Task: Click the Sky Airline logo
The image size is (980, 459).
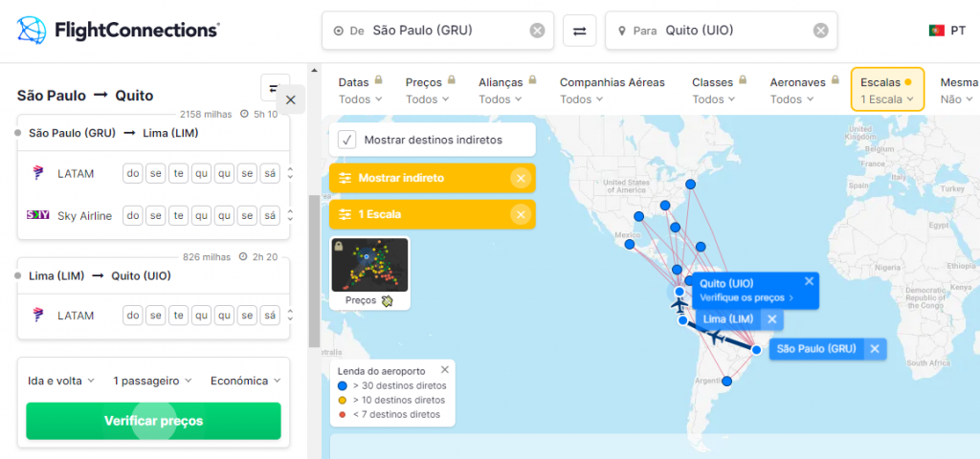Action: coord(38,215)
